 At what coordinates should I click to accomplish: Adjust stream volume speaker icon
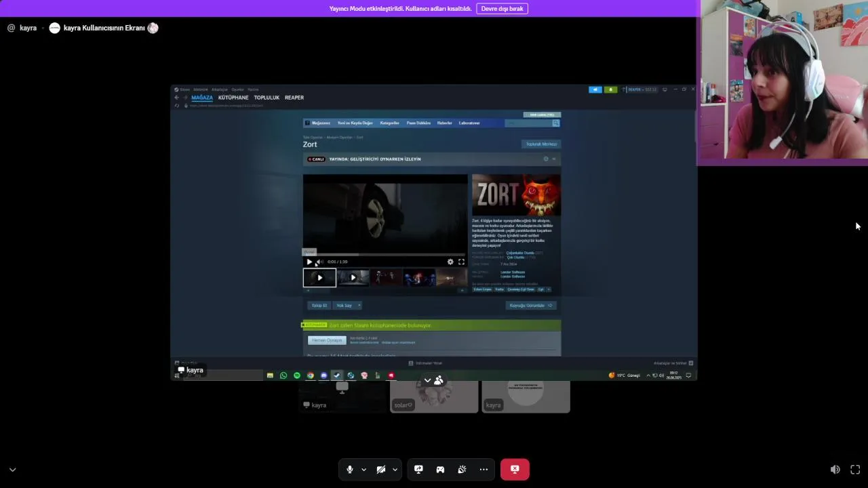click(835, 469)
